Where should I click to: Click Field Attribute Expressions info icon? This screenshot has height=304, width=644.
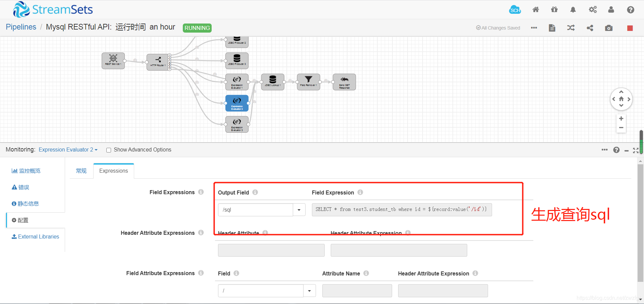point(201,273)
